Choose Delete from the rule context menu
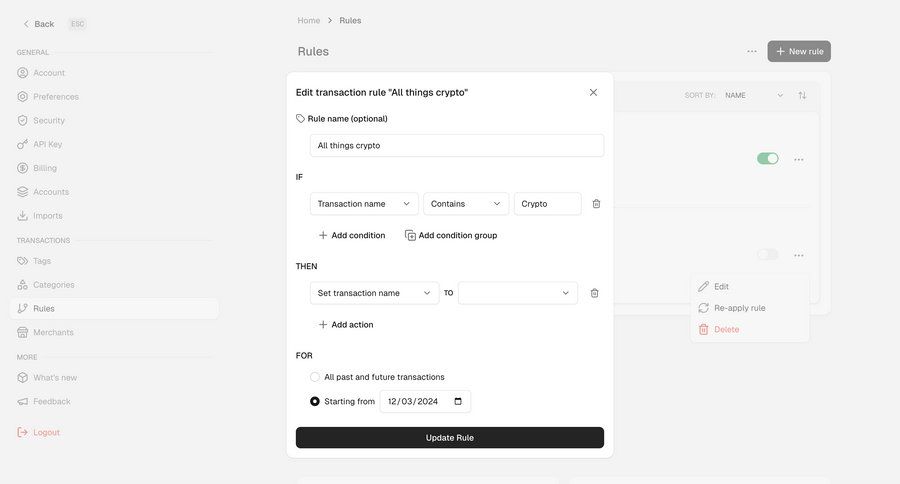Image resolution: width=900 pixels, height=484 pixels. (x=750, y=330)
